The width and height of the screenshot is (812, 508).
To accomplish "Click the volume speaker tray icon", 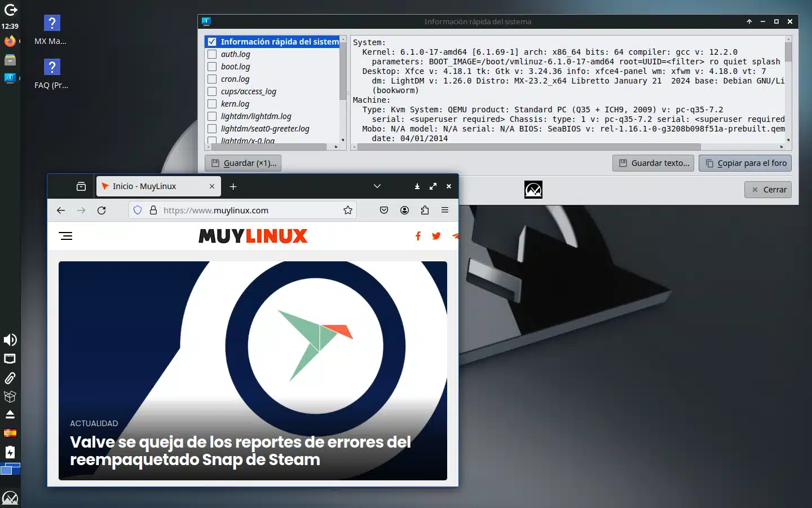I will coord(10,340).
